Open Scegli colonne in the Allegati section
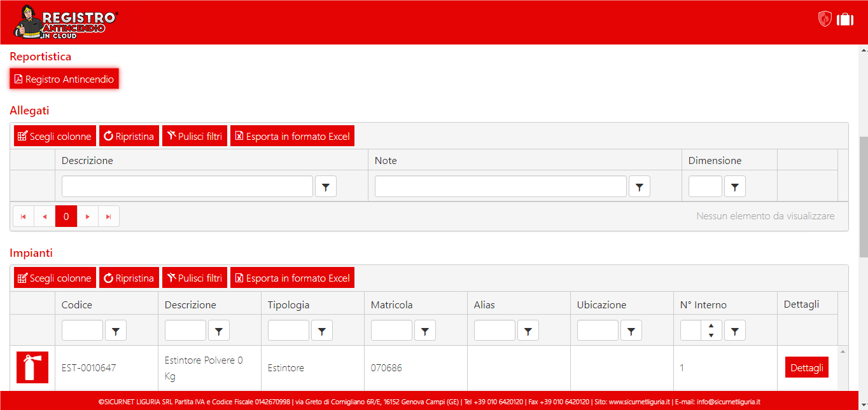Viewport: 868px width, 410px height. 54,135
